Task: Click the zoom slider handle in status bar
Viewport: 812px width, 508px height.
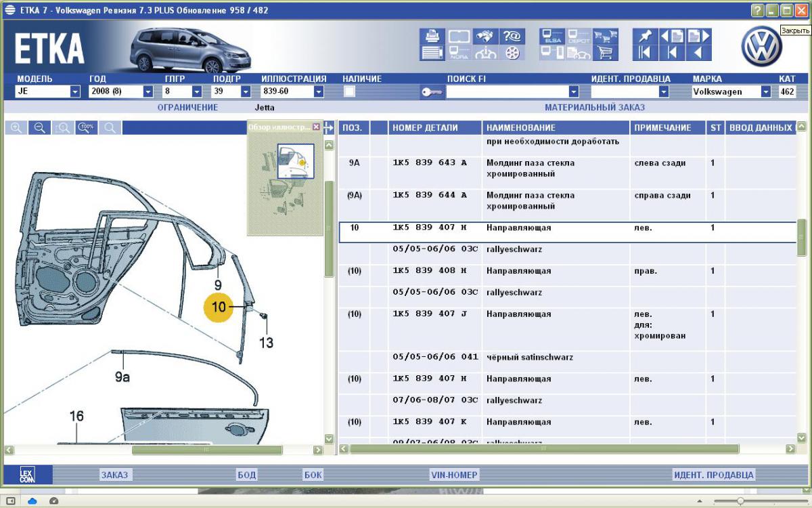Action: pyautogui.click(x=740, y=501)
